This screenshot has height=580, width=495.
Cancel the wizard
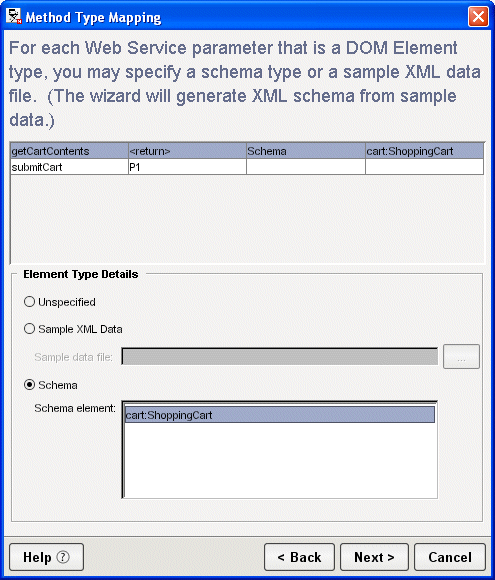coord(450,557)
